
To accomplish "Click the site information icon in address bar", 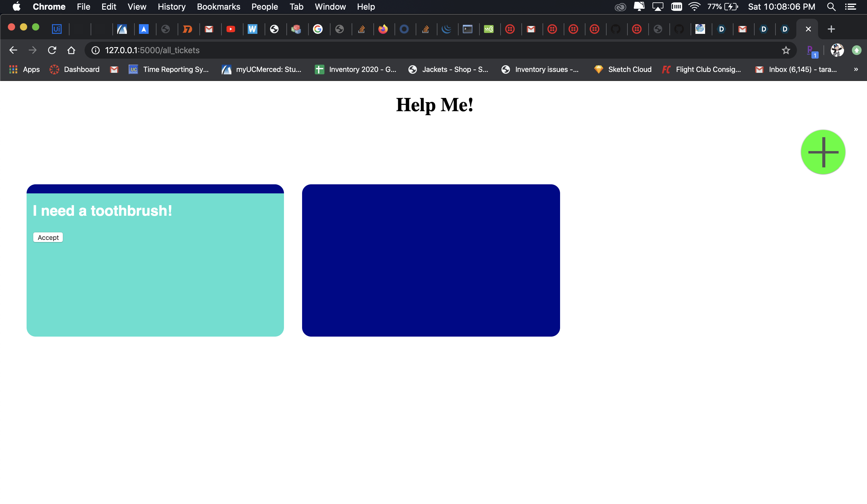I will coord(95,50).
